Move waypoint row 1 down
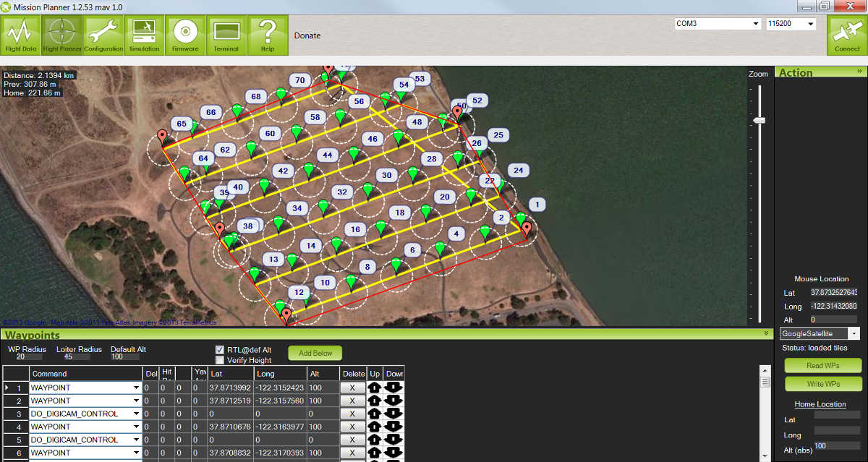Viewport: 868px width, 462px height. point(393,388)
